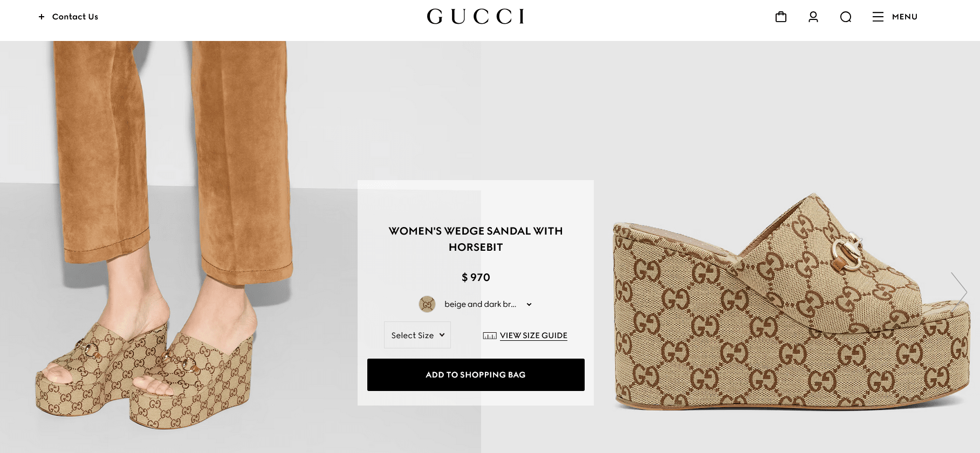Click the plus icon beside Contact Us
The width and height of the screenshot is (980, 453).
click(42, 17)
